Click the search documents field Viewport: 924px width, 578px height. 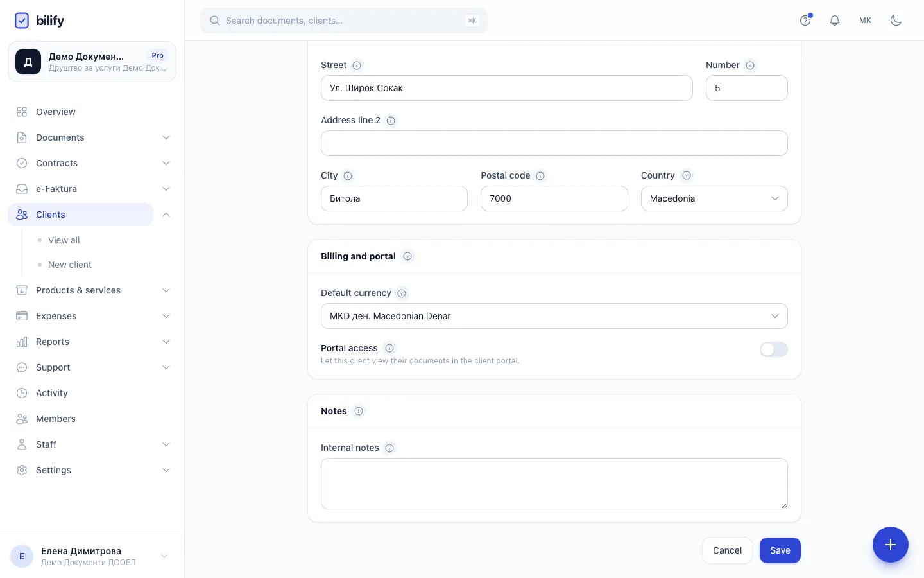[344, 21]
